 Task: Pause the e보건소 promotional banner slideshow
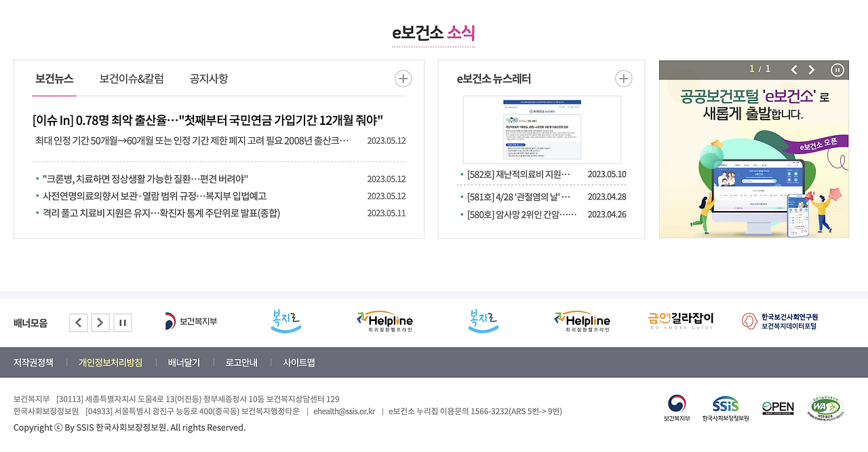837,69
